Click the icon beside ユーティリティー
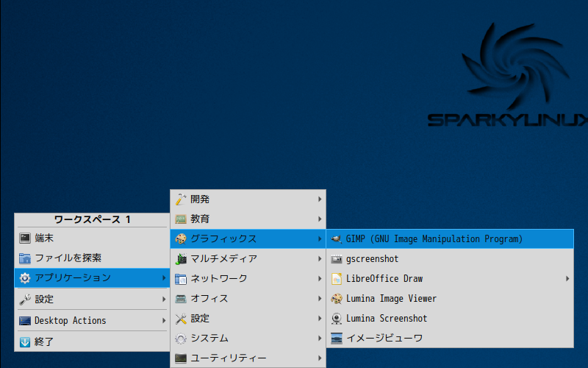This screenshot has width=588, height=368. (181, 358)
